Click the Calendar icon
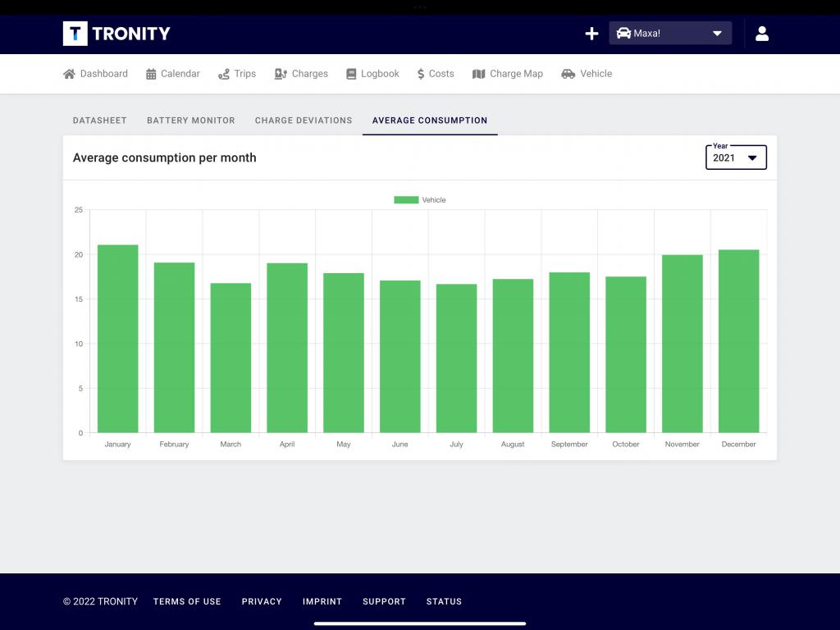The height and width of the screenshot is (630, 840). click(x=151, y=74)
